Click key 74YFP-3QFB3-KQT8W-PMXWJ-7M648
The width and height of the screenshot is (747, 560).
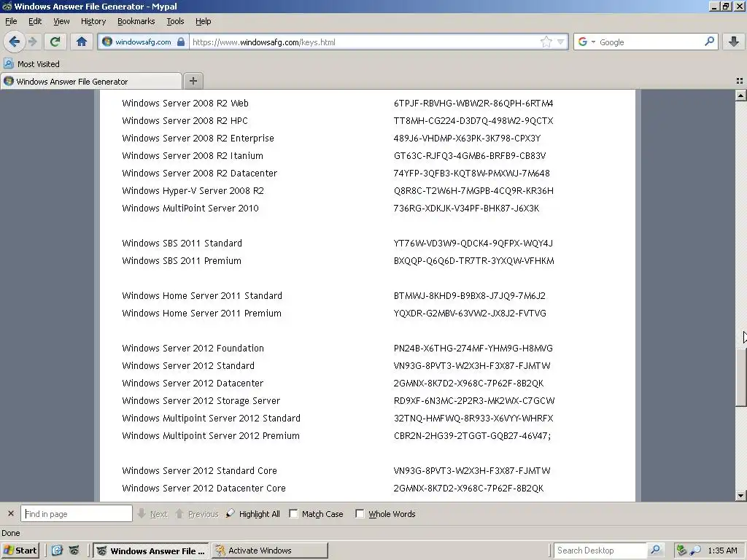point(472,174)
